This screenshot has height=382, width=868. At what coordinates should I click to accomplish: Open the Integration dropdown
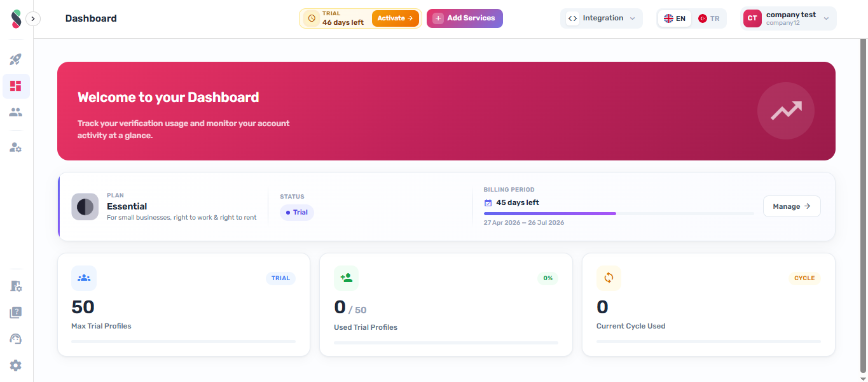click(602, 18)
